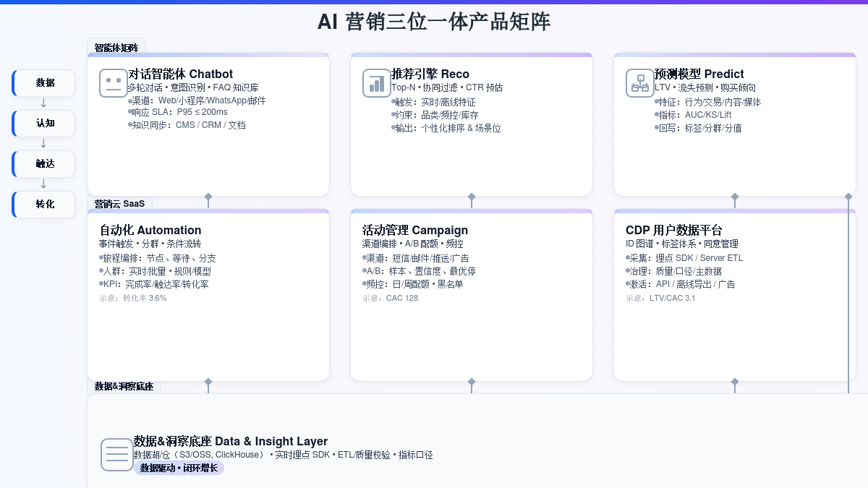Click the 数据驱动 • 闭环增长 badge
This screenshot has height=488, width=868.
point(179,468)
